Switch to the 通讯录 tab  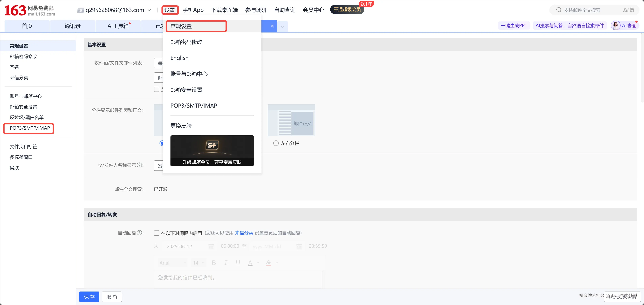point(72,26)
